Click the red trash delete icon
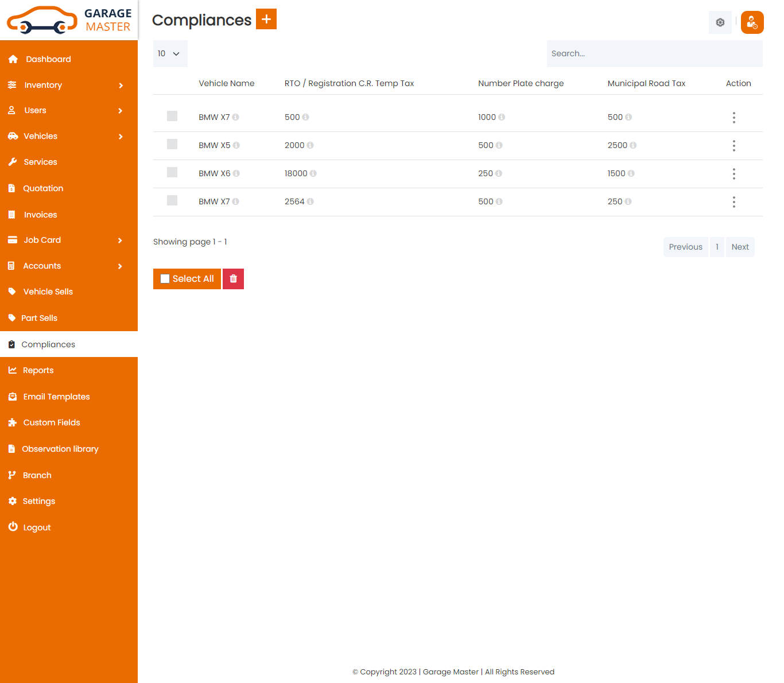The height and width of the screenshot is (683, 784). 233,279
